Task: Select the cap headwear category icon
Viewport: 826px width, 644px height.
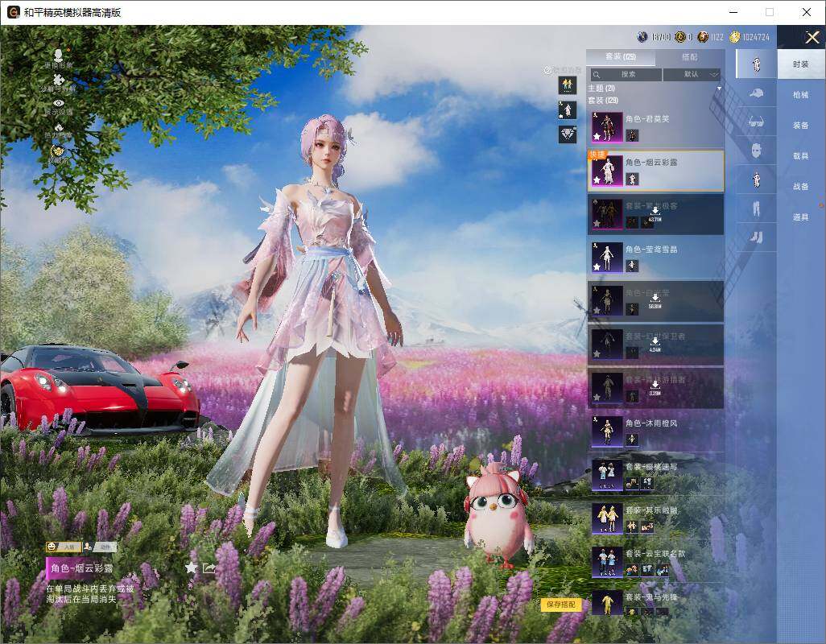Action: coord(757,93)
